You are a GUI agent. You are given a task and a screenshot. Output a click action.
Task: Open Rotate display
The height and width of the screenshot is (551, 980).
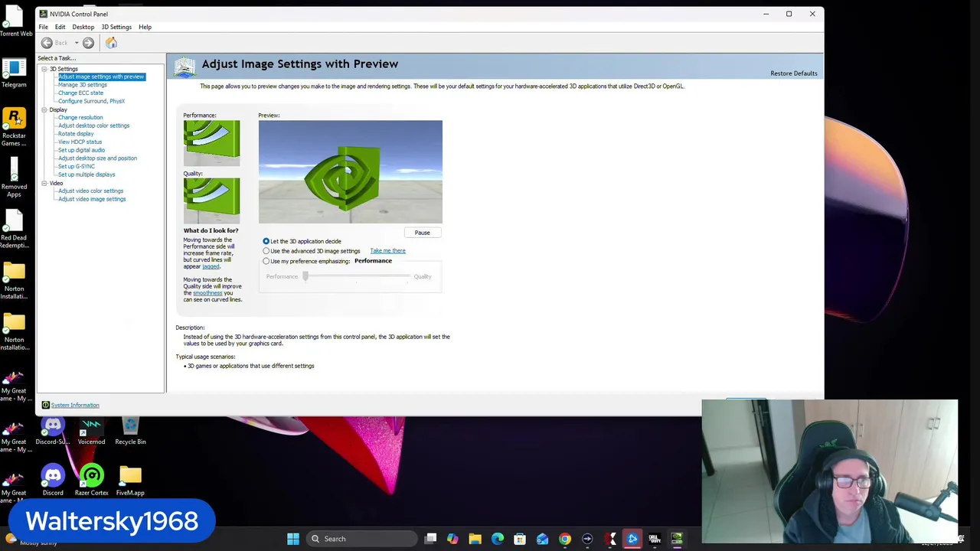76,134
